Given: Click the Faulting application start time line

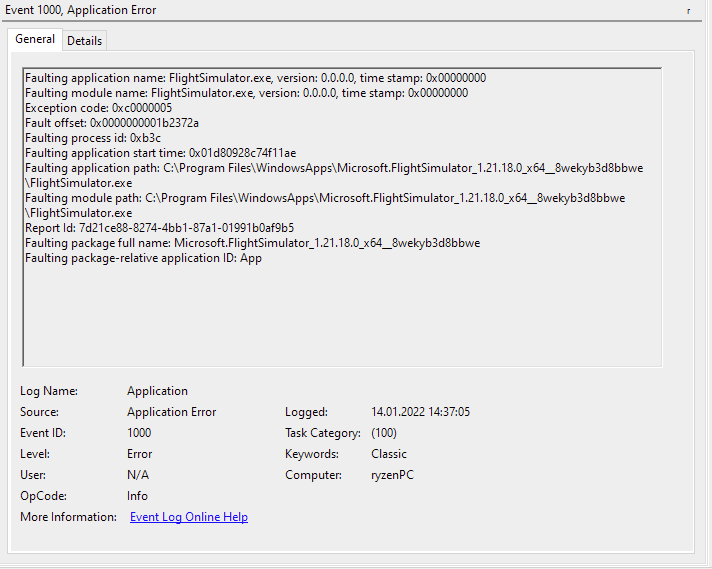Looking at the screenshot, I should (160, 153).
